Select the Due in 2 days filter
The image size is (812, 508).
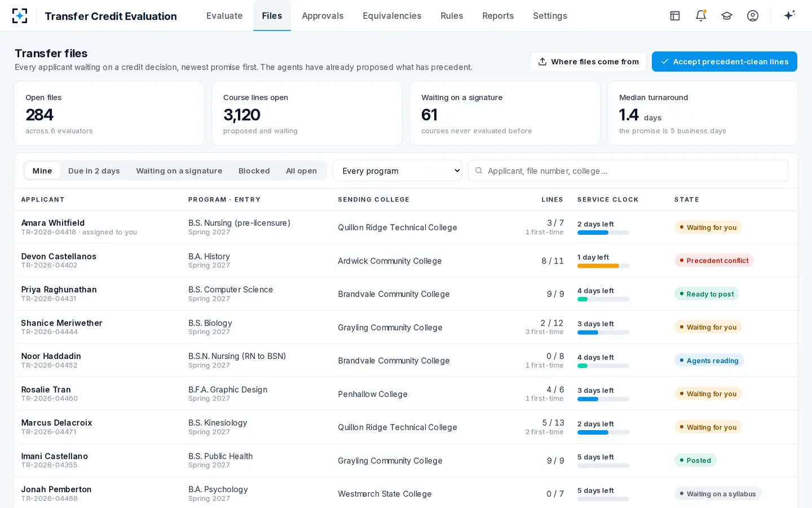point(94,170)
